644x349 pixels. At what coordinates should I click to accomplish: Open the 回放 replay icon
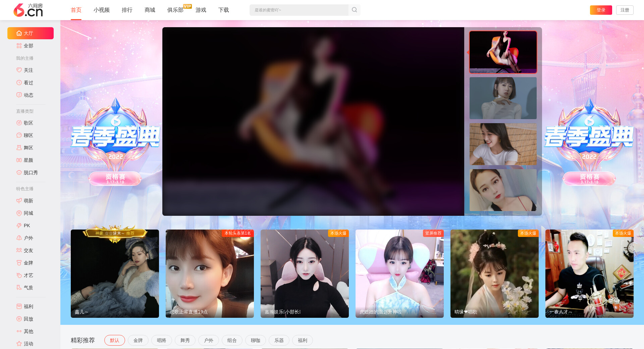click(x=19, y=319)
